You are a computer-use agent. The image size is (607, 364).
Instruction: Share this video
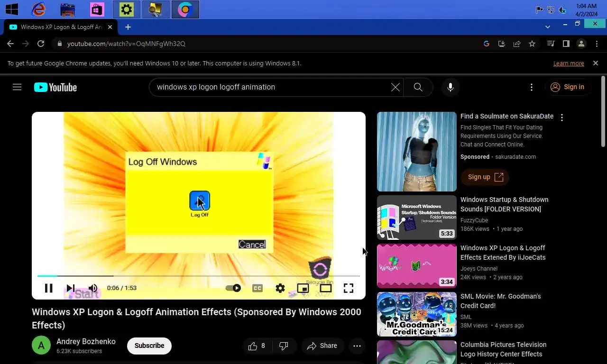(322, 346)
